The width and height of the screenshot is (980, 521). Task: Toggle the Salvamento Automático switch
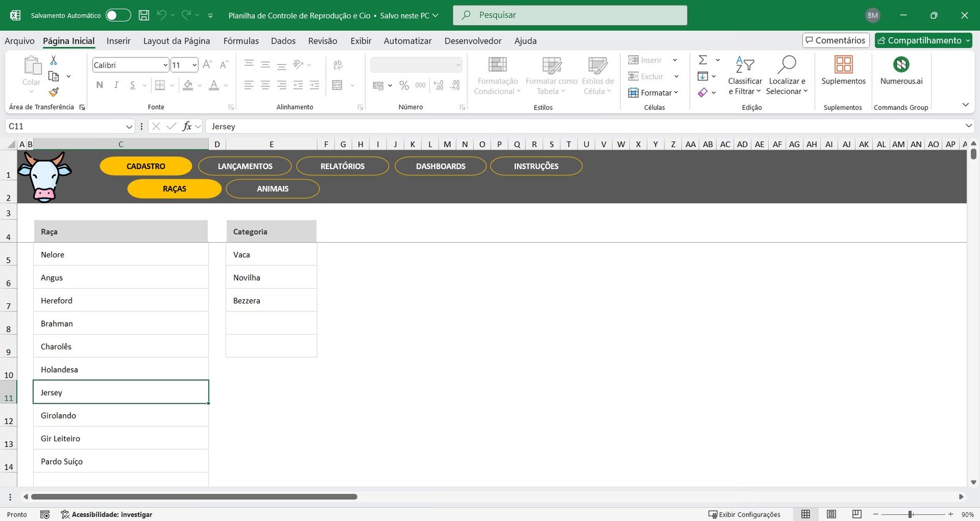(118, 15)
